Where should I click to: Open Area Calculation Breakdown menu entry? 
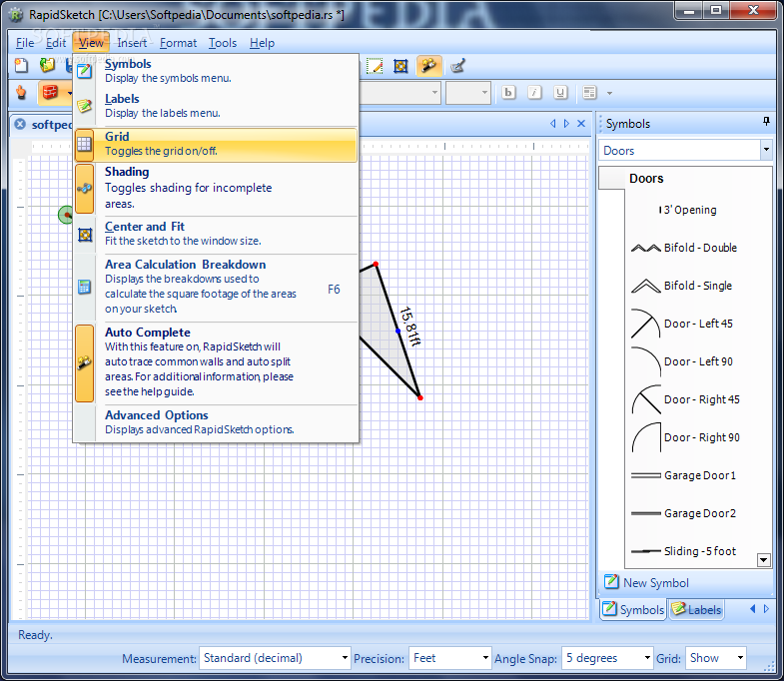(216, 287)
